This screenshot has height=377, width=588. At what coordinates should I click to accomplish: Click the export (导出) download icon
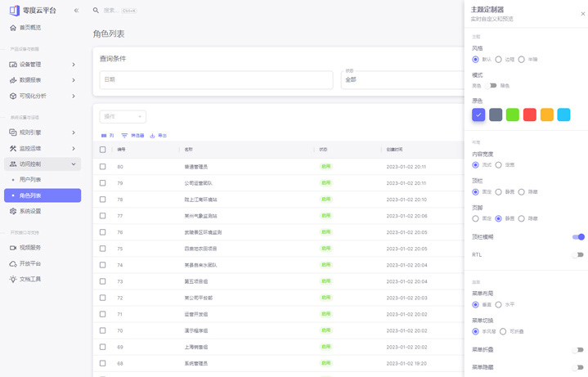[x=152, y=136]
